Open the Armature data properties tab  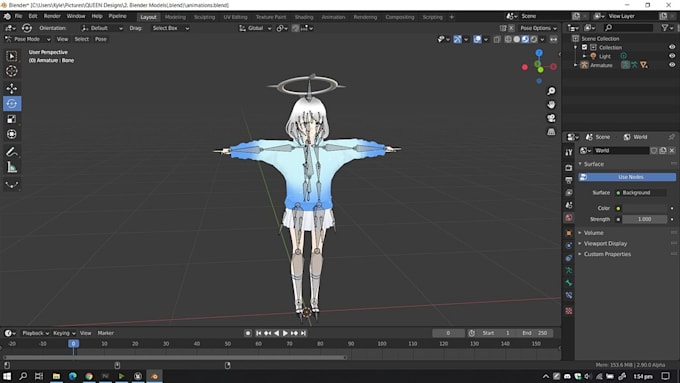click(569, 270)
